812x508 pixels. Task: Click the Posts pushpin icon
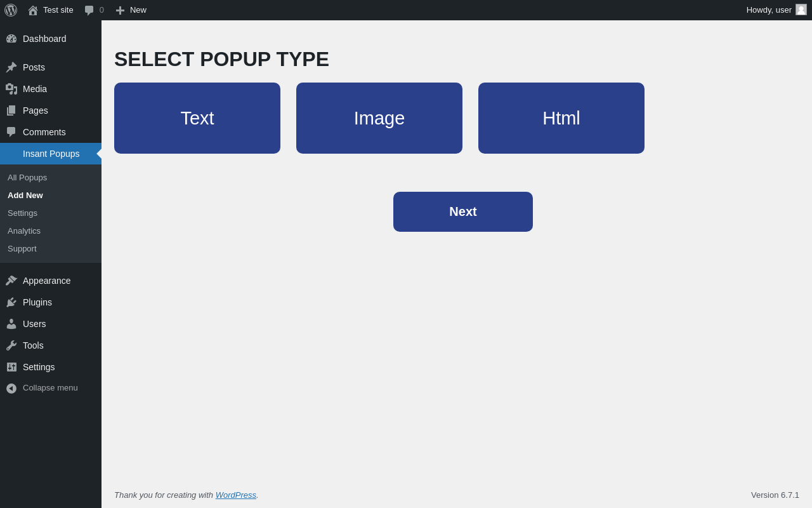[x=11, y=67]
